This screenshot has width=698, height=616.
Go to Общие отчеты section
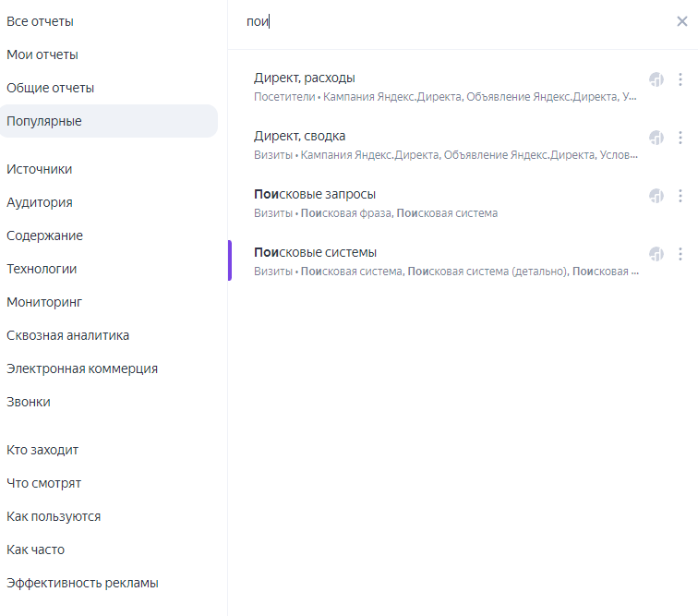coord(50,88)
